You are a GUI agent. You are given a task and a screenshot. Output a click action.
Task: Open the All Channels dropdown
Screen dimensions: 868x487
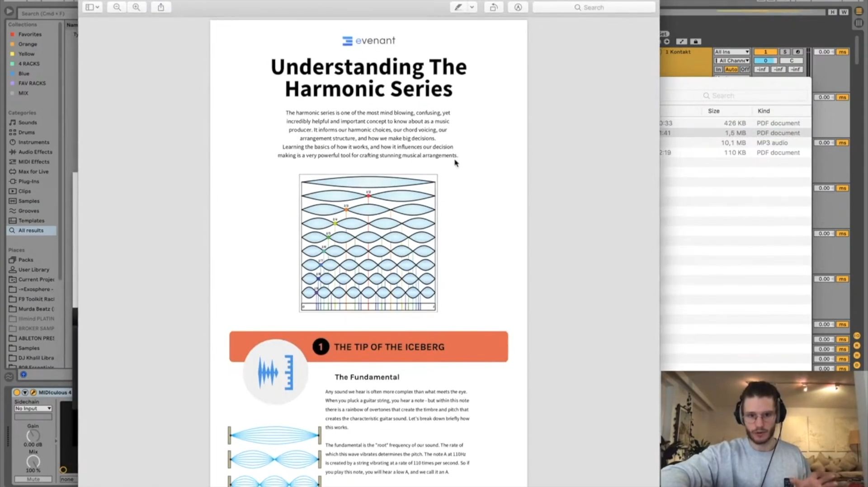[731, 60]
